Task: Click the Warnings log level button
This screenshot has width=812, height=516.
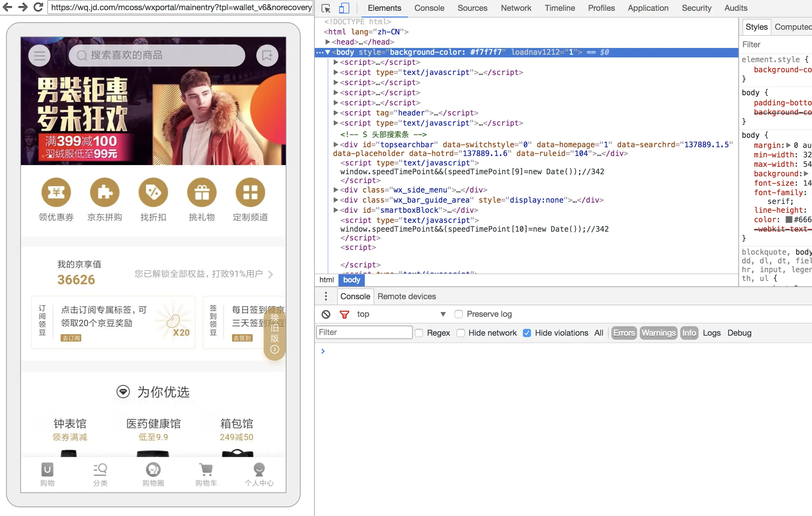Action: tap(658, 333)
